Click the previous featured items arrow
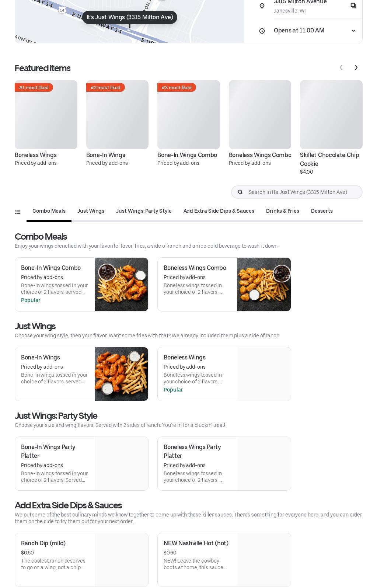Image resolution: width=370 pixels, height=588 pixels. click(x=341, y=67)
